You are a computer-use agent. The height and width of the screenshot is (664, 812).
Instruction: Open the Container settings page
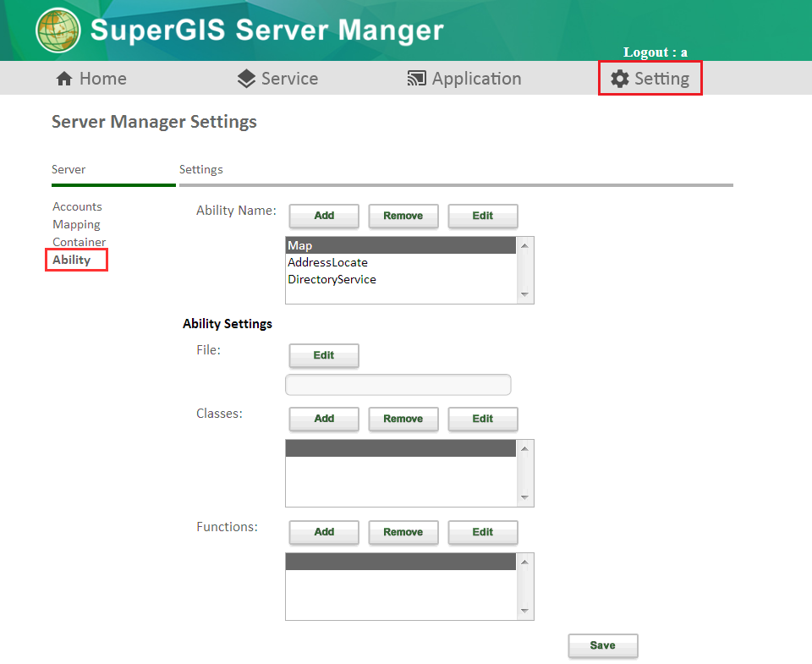[79, 242]
